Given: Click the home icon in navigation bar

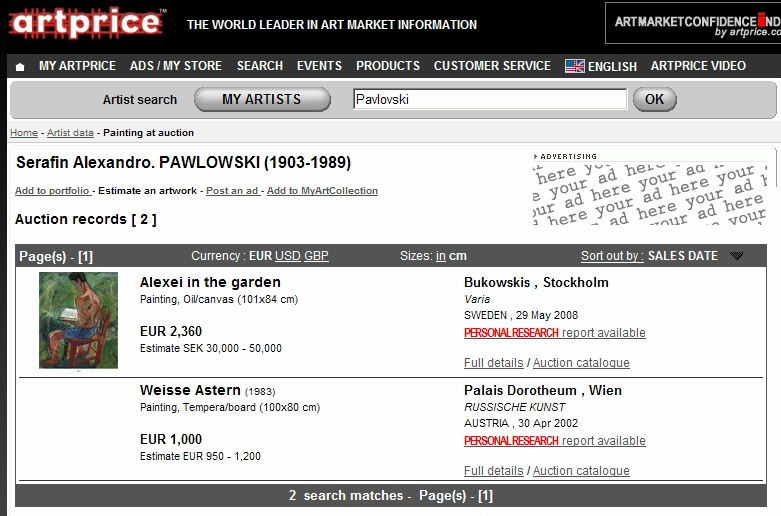Looking at the screenshot, I should [20, 66].
